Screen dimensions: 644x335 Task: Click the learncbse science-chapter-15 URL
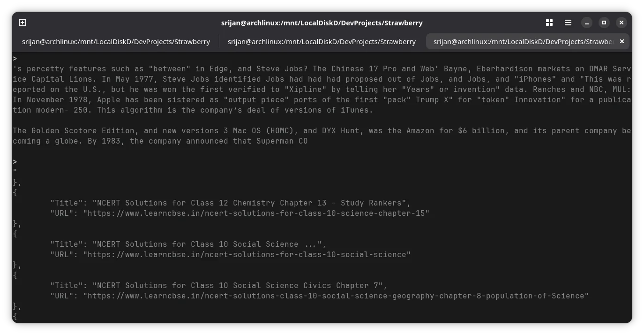coord(256,213)
